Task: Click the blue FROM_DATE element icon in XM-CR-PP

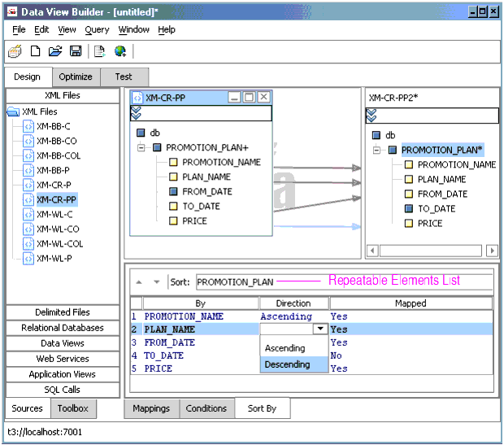Action: (x=173, y=192)
